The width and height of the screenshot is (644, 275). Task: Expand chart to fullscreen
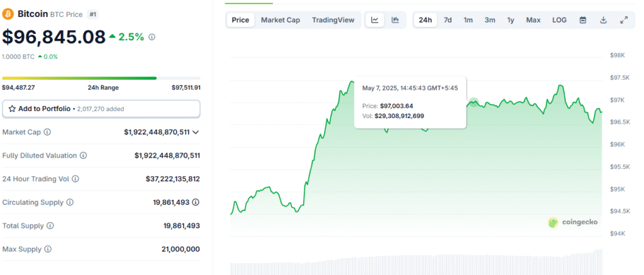[624, 20]
